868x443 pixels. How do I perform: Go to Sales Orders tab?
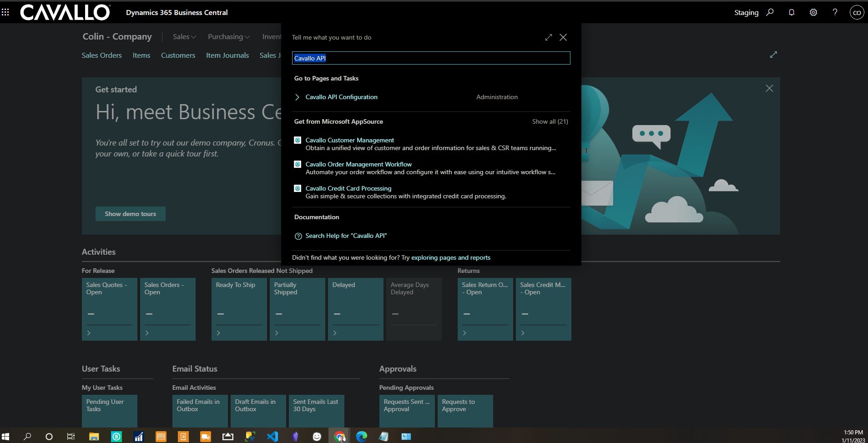[101, 55]
